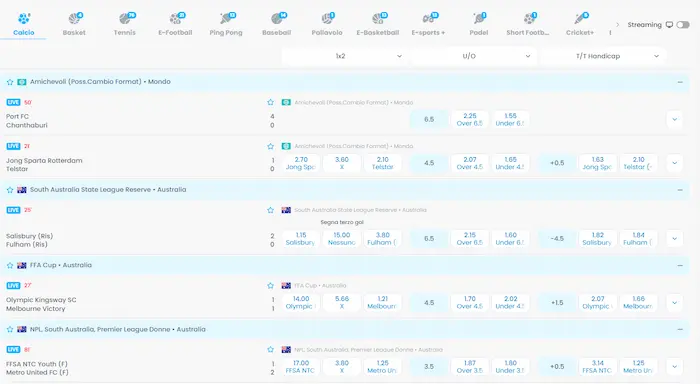Expand more markets for Jong Sparta Rotterdam
700x384 pixels.
[675, 163]
